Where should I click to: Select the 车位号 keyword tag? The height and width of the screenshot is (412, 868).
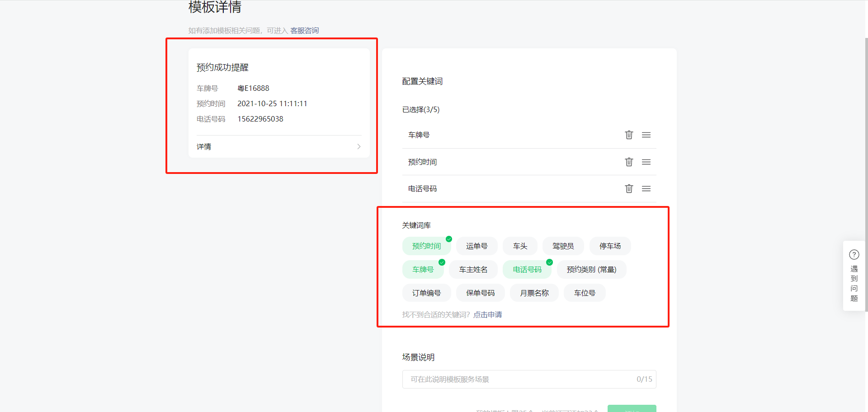pos(585,293)
